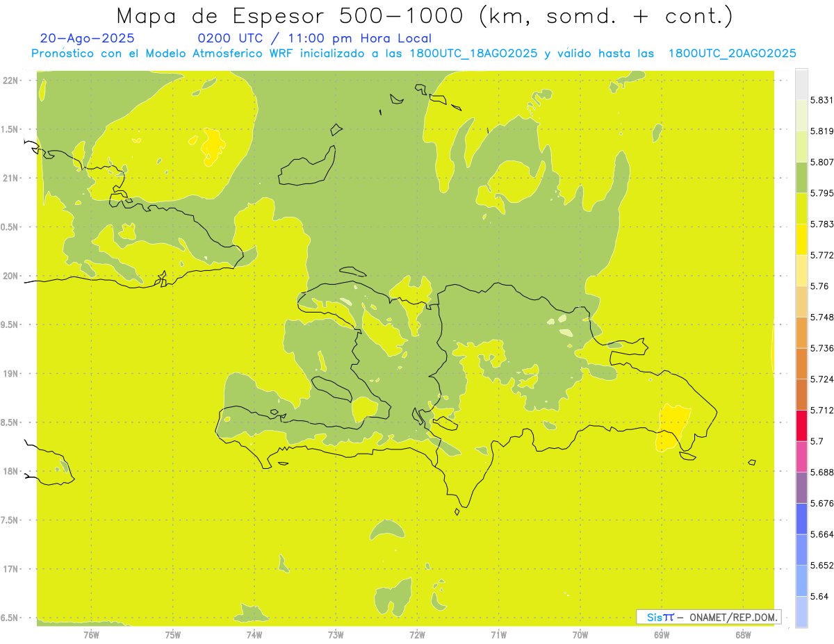This screenshot has width=834, height=644.
Task: Click the colorbar value 5.819
Action: 821,131
